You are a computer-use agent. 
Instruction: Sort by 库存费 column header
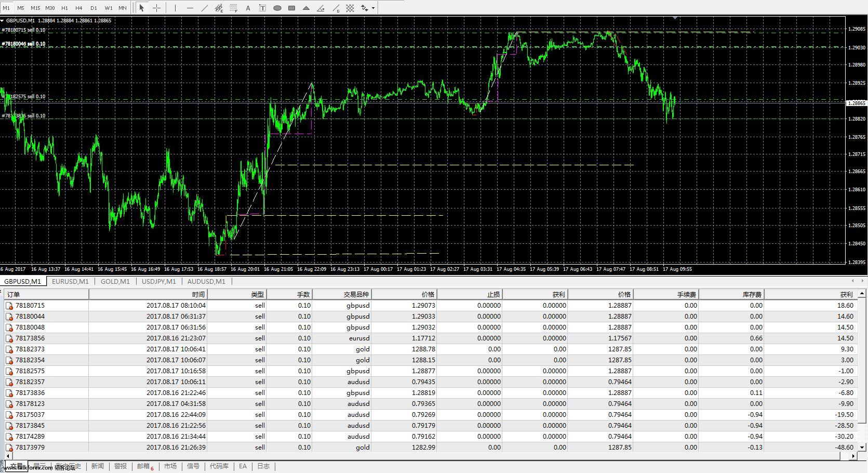[731, 294]
